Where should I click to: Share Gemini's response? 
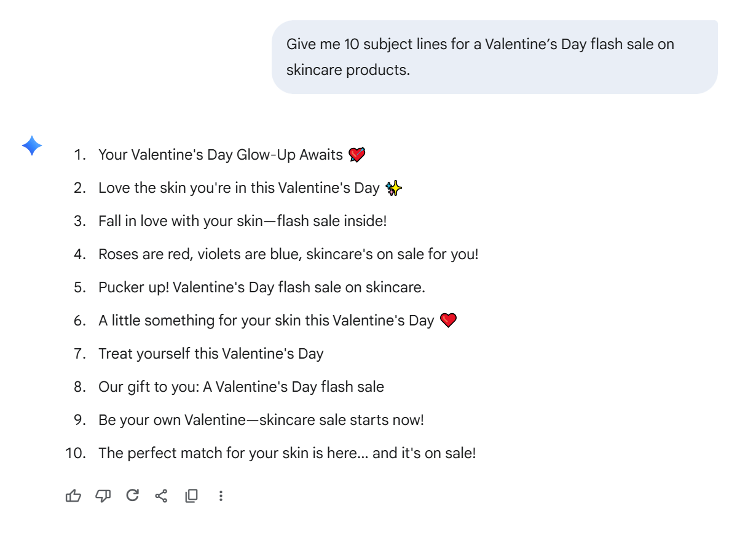(x=160, y=495)
